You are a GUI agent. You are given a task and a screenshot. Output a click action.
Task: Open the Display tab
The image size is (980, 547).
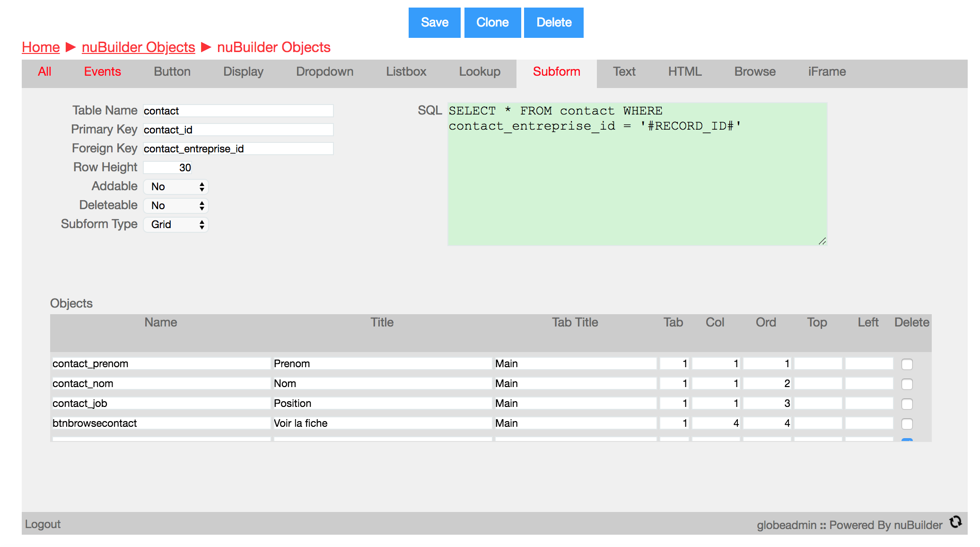click(x=243, y=72)
